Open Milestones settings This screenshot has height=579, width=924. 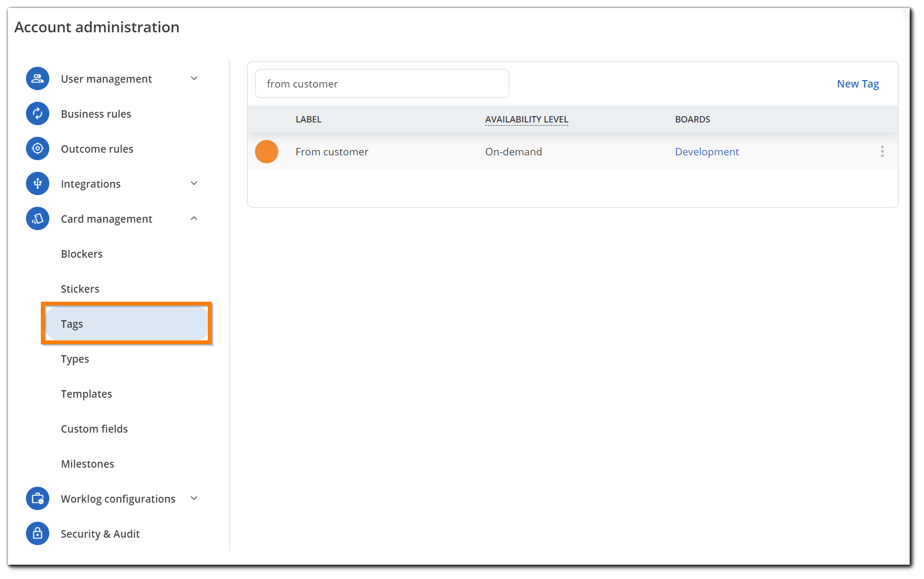87,464
